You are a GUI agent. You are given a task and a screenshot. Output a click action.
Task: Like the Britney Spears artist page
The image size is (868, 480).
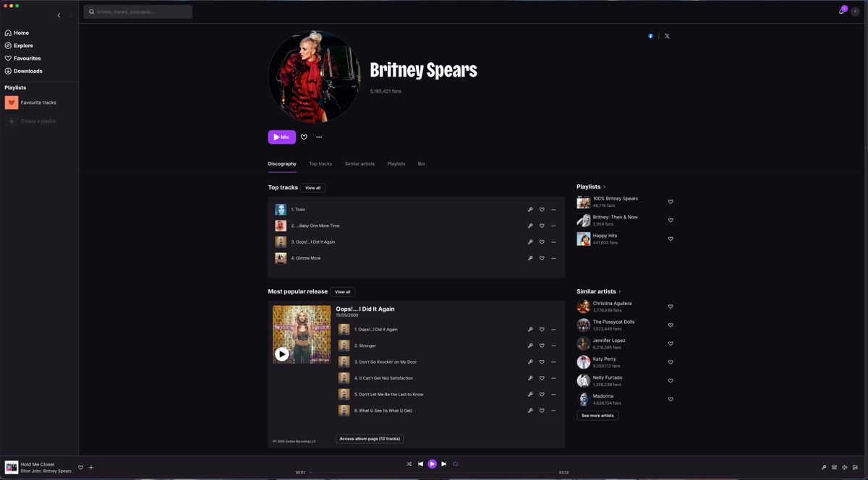[x=304, y=137]
